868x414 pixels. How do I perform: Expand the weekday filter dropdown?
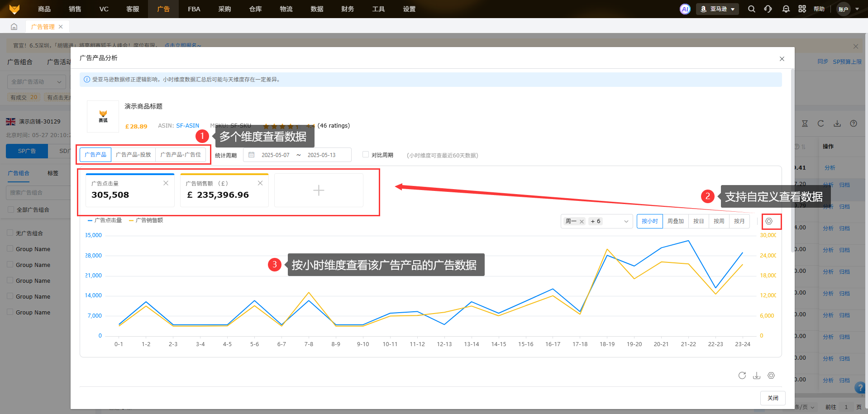[x=626, y=221]
